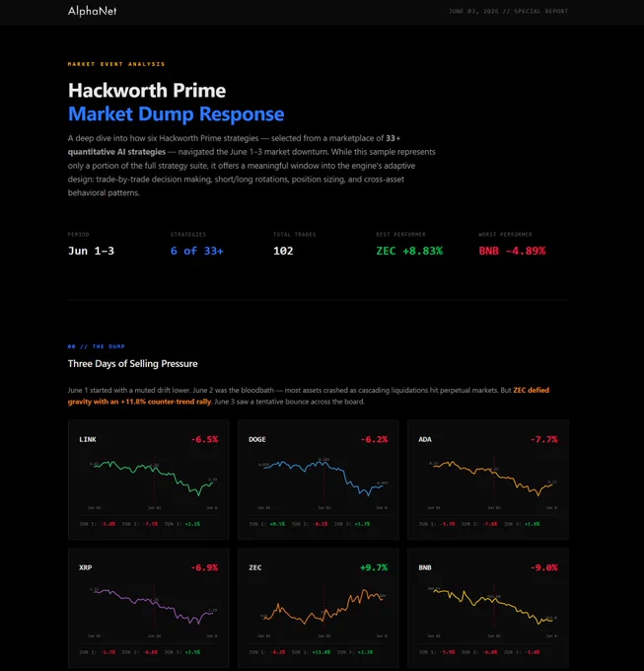Click ZEC's green '+9.7%' total change
Viewport: 644px width, 671px height.
[374, 567]
